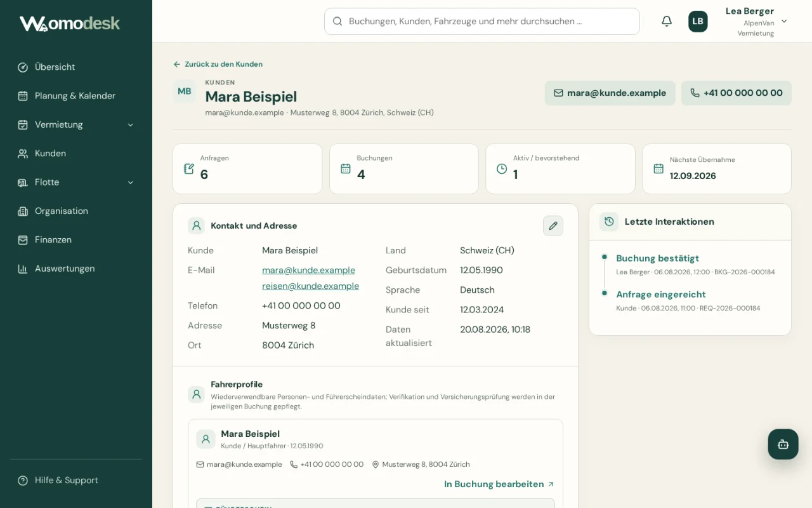Click the help question-mark icon
Screen dimensions: 812x508
click(x=23, y=480)
